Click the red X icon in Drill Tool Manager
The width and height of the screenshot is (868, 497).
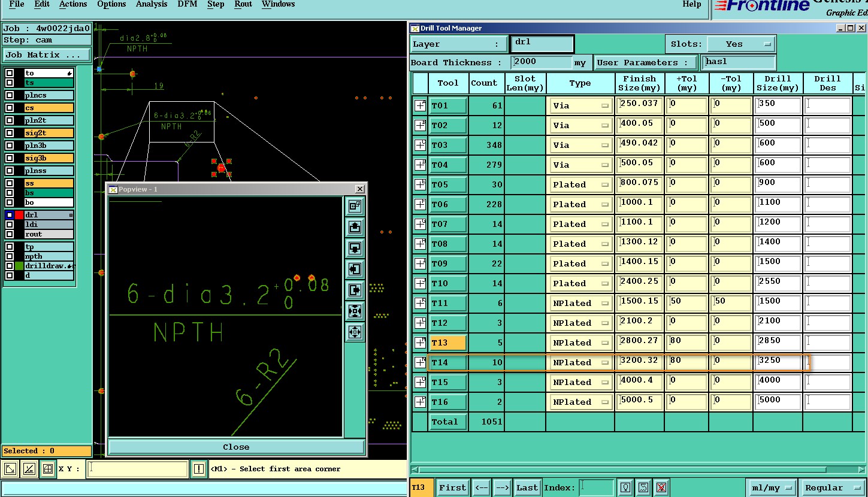coord(661,487)
